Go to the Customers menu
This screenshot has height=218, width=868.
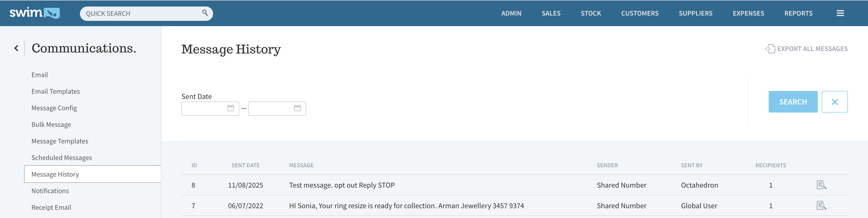pyautogui.click(x=640, y=14)
